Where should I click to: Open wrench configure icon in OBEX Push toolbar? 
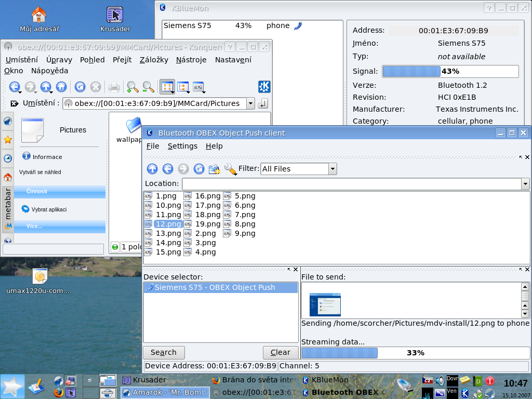point(230,169)
